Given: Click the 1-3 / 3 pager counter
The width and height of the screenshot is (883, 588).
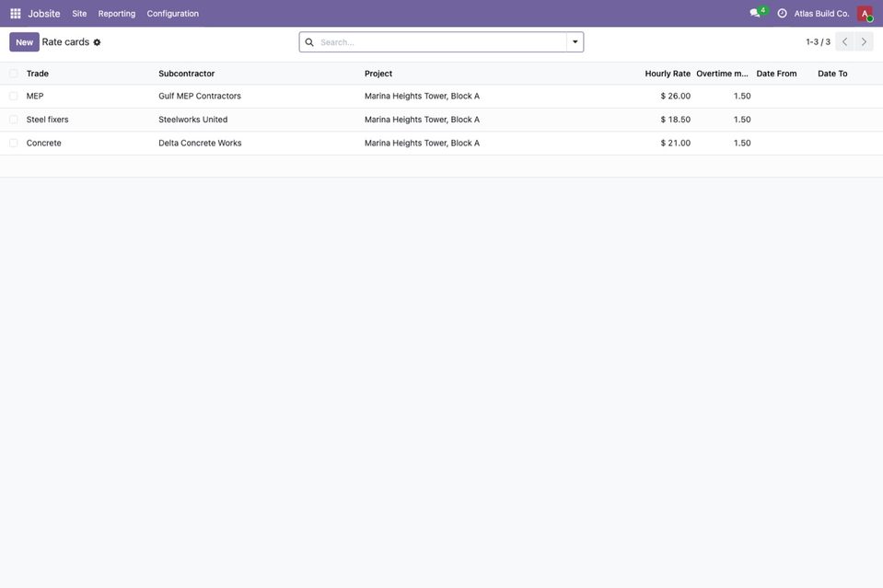Looking at the screenshot, I should point(818,42).
